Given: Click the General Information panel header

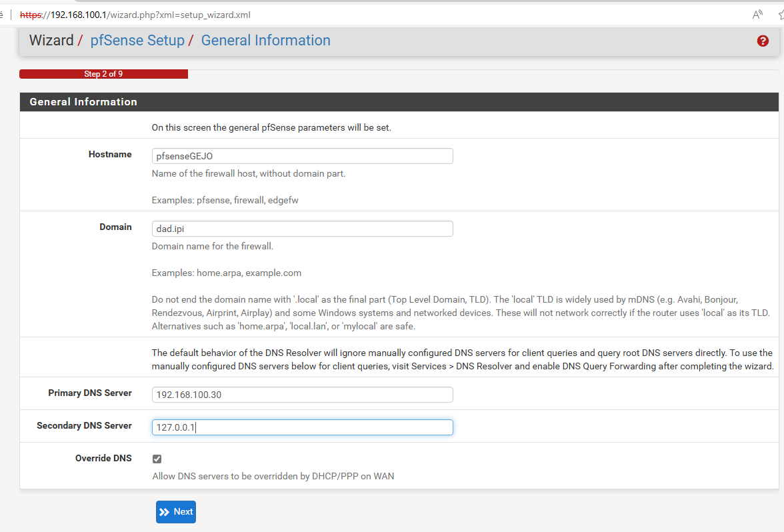Looking at the screenshot, I should coord(399,102).
